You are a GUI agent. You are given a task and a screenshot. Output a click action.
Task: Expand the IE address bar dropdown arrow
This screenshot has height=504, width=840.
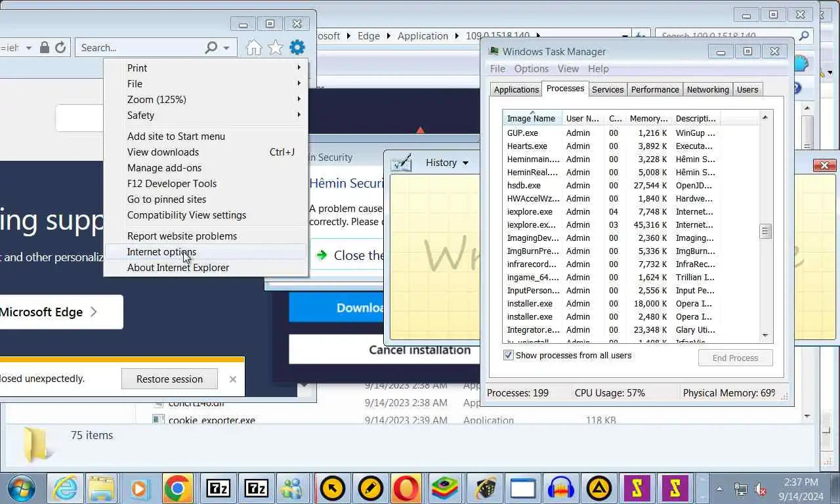28,47
